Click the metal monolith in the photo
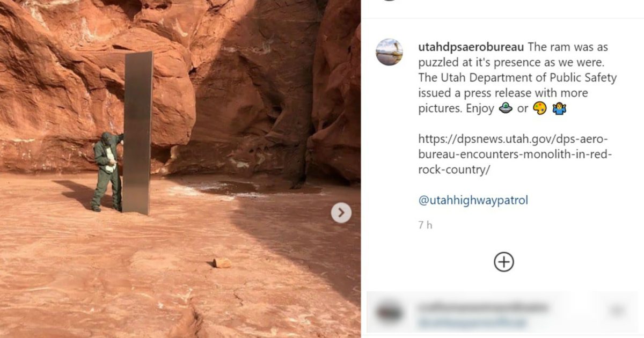This screenshot has height=338, width=644. point(137,133)
